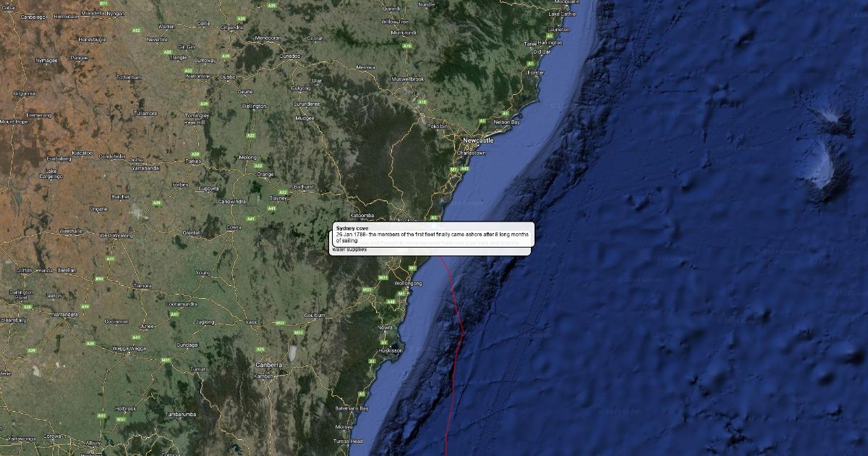The width and height of the screenshot is (868, 456).
Task: Click the Coolah label
Action: pos(315,38)
